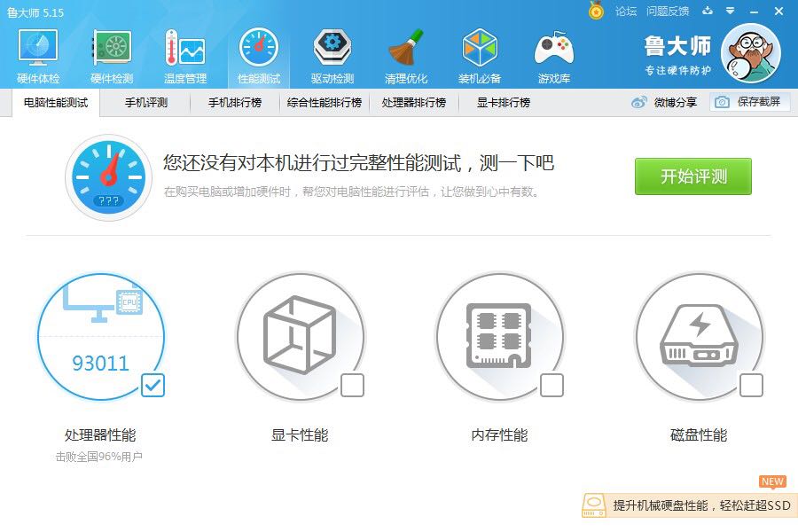Open the title bar dropdown menu arrow
Image resolution: width=798 pixels, height=532 pixels.
point(731,11)
